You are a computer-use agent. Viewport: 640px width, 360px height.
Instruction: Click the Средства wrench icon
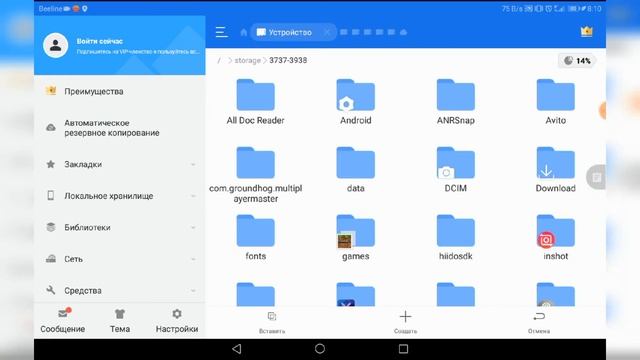point(51,290)
